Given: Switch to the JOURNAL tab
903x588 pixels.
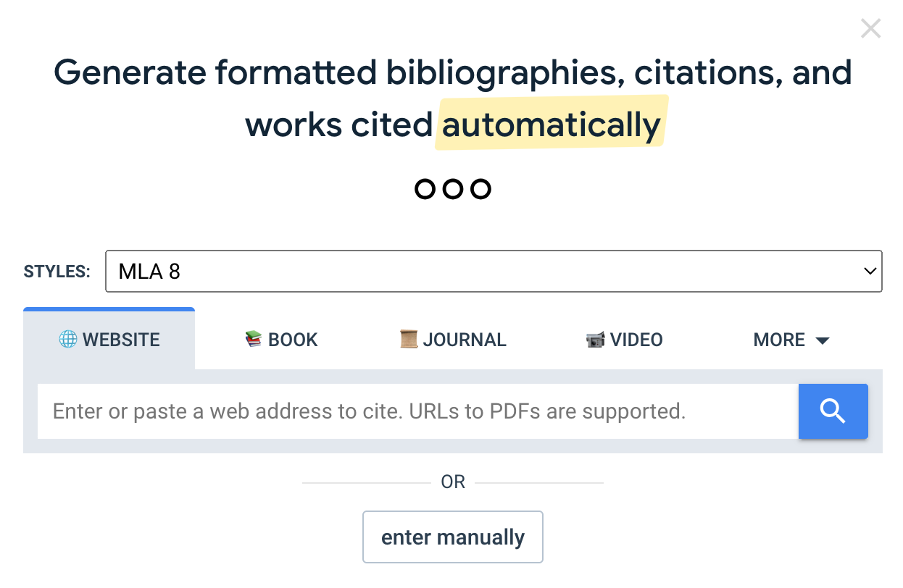Looking at the screenshot, I should (x=465, y=340).
